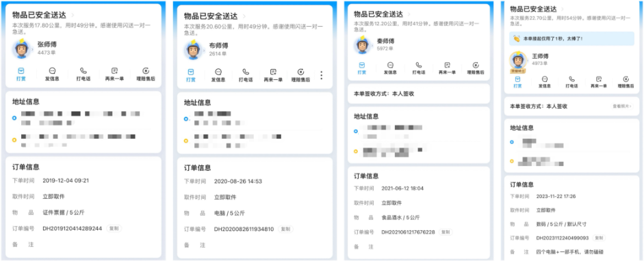Tap 打电话 phone icon under 王师傅

pyautogui.click(x=571, y=82)
